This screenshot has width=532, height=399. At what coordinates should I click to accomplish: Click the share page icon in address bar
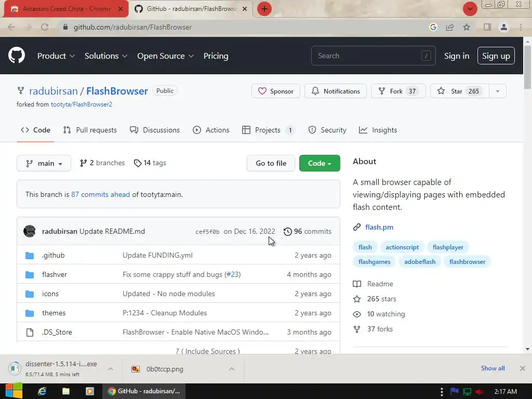[x=450, y=27]
